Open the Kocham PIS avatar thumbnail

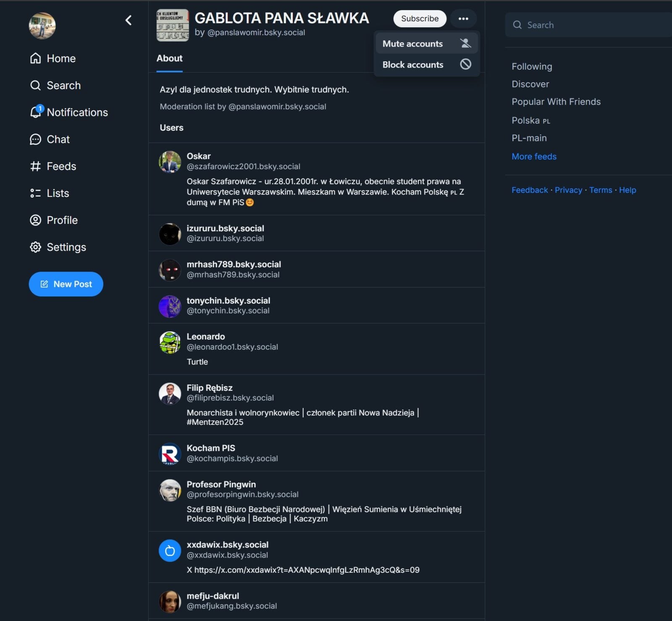click(170, 453)
